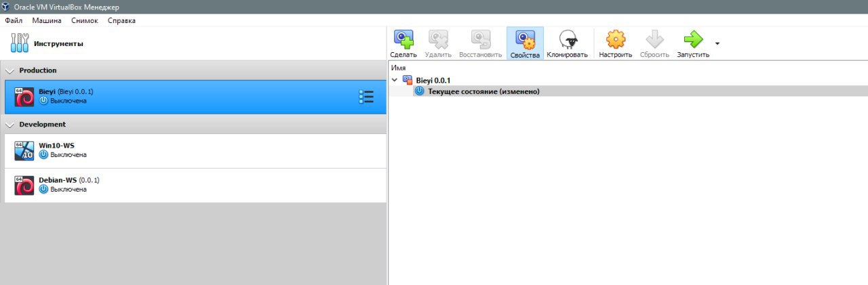
Task: Collapse the Bieyi 0.0.1 snapshot tree node
Action: [x=395, y=80]
